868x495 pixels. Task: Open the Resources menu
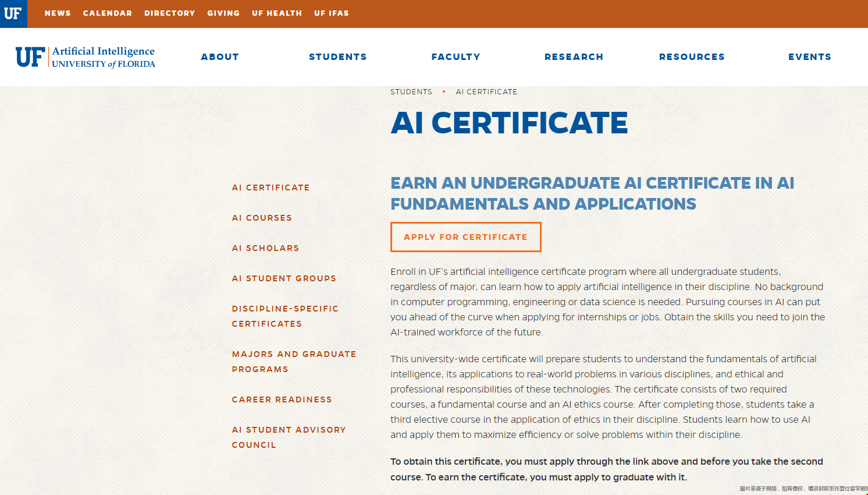tap(692, 56)
